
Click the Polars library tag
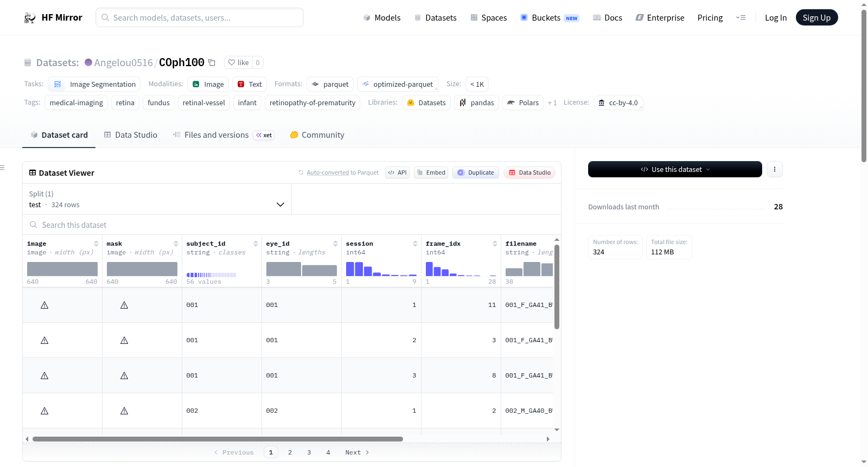[523, 103]
